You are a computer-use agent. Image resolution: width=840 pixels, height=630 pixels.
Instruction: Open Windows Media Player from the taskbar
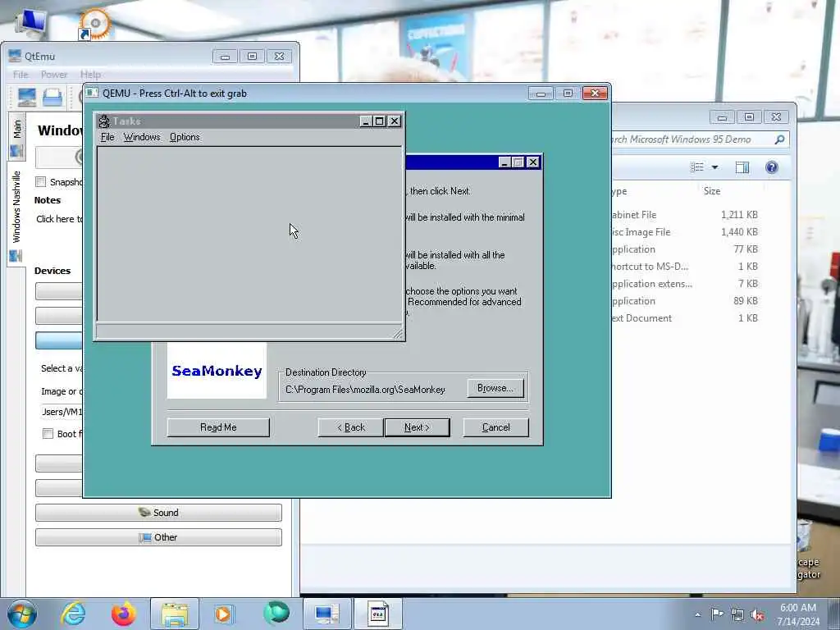[223, 614]
